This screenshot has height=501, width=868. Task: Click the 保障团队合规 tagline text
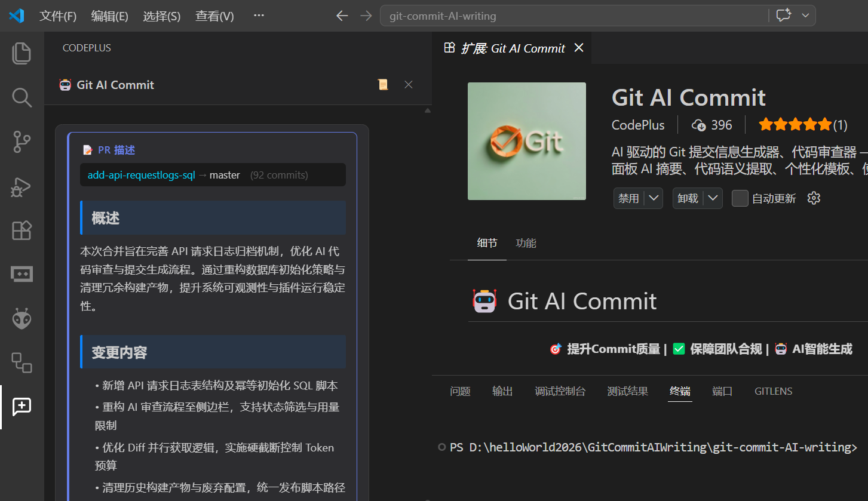pyautogui.click(x=726, y=349)
